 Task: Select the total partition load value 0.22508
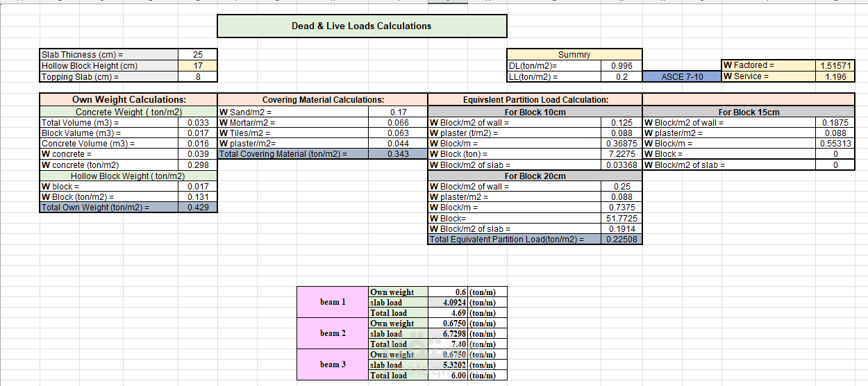coord(621,240)
